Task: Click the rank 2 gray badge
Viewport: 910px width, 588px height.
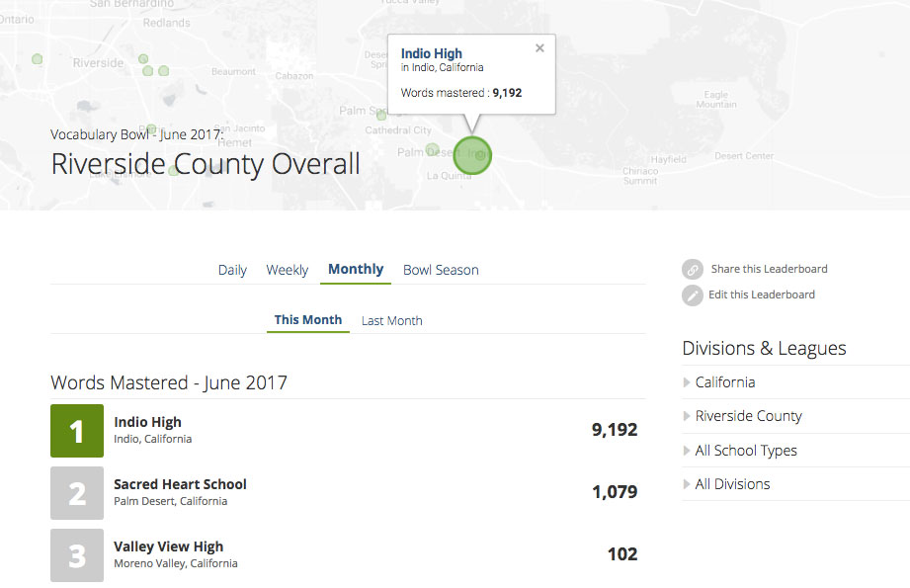Action: [77, 492]
